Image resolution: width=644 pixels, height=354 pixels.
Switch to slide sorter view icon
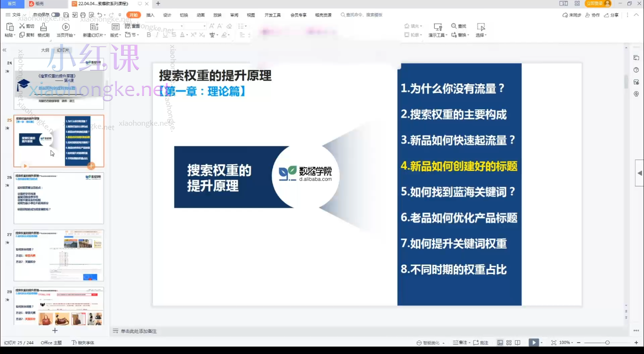coord(508,342)
